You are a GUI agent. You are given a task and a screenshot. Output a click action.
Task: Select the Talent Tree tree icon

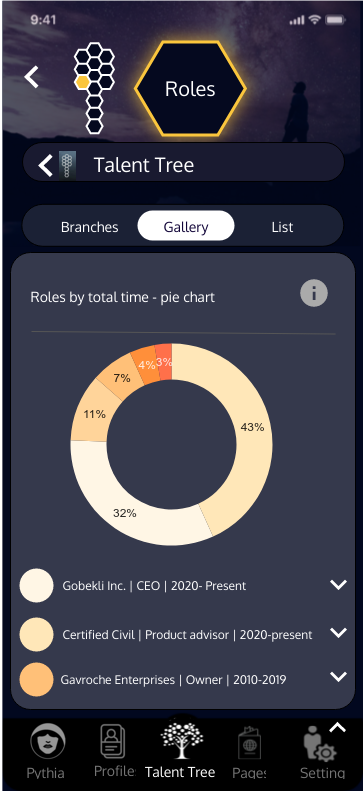pos(182,741)
